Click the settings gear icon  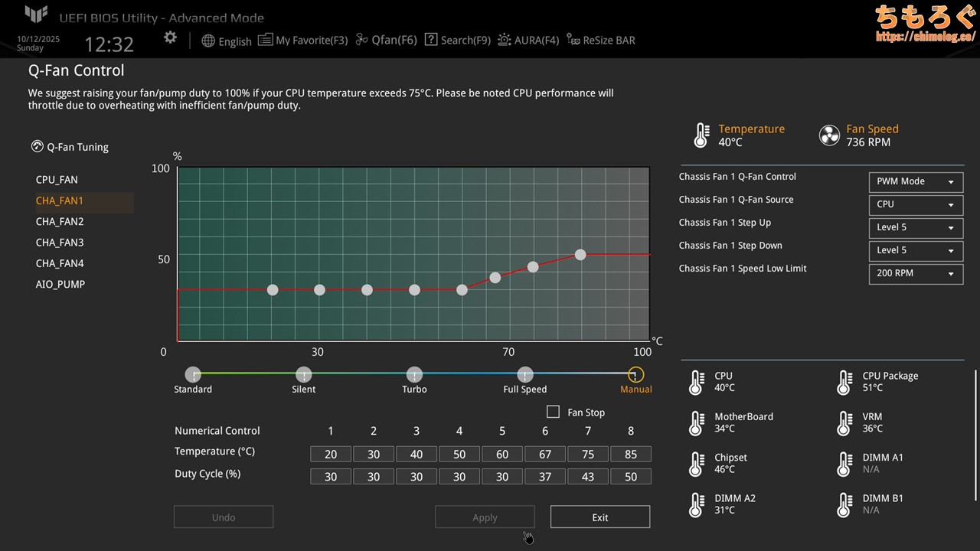click(170, 38)
